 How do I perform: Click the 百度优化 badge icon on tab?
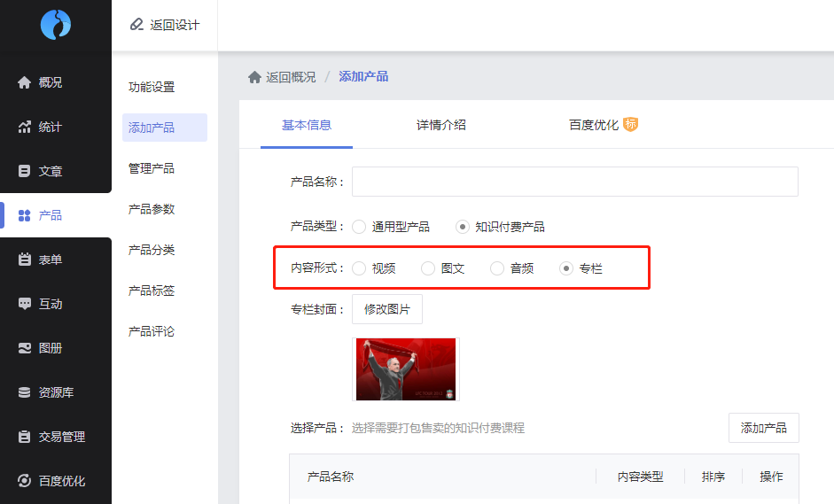[630, 124]
